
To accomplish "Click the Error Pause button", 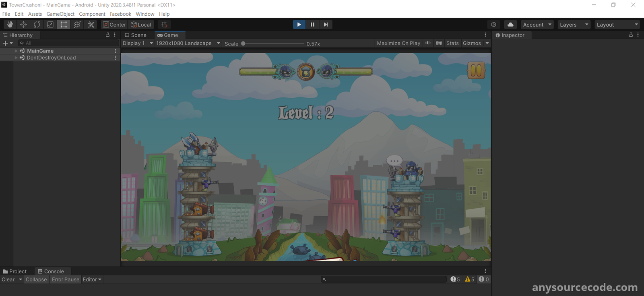I will pos(65,279).
